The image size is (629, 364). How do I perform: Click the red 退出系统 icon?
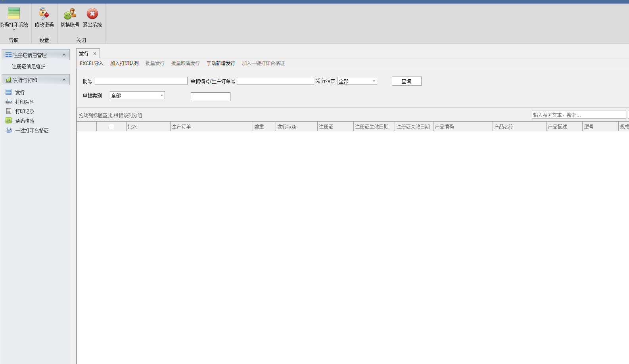click(x=92, y=14)
